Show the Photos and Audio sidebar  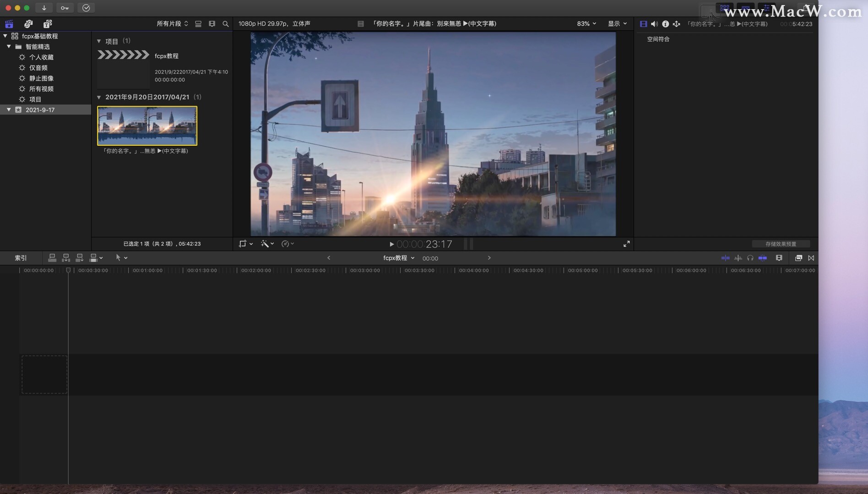tap(28, 24)
